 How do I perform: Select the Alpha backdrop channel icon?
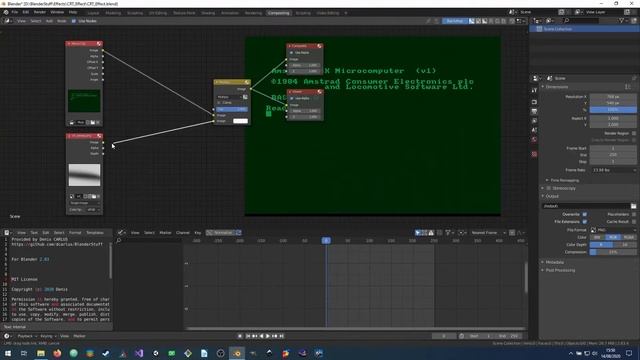click(x=484, y=21)
